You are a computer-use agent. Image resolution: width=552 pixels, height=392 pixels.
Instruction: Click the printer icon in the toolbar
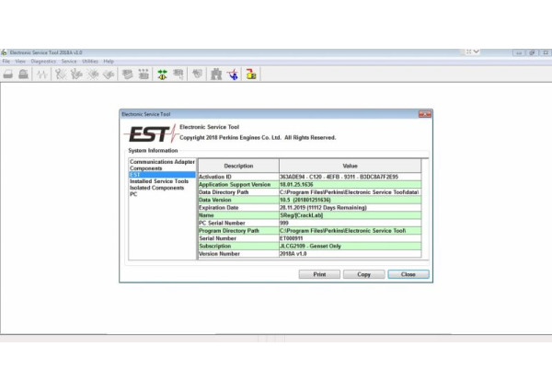point(22,74)
